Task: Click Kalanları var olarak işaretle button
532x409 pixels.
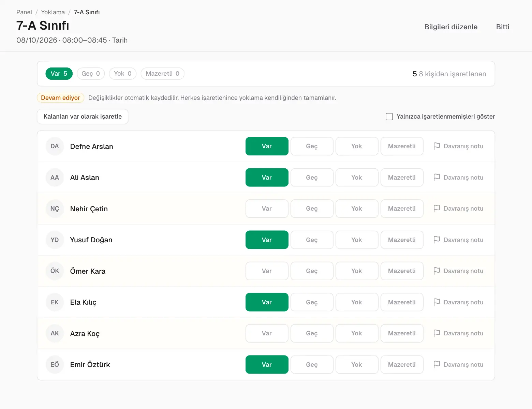Action: click(x=83, y=117)
